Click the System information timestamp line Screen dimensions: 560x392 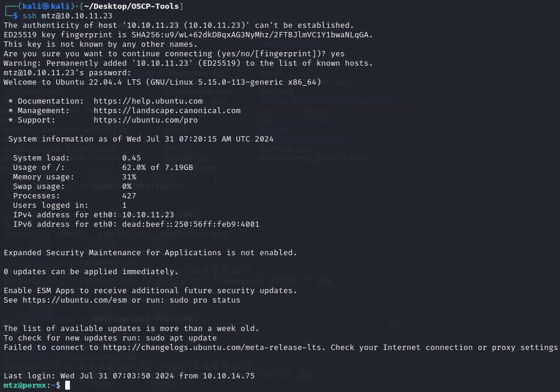coord(140,139)
